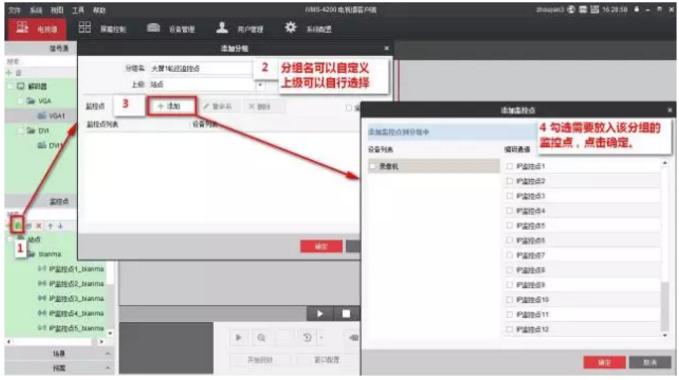The image size is (679, 380).
Task: Select the bianma group in the tree
Action: 45,254
